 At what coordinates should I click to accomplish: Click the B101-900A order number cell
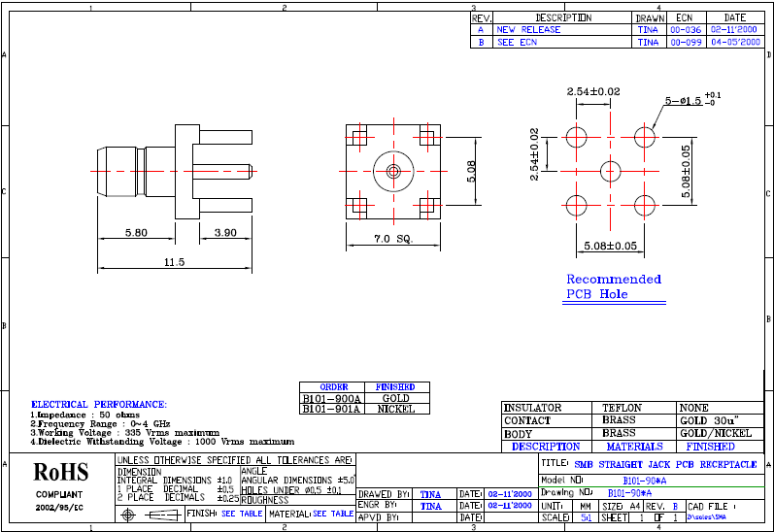[333, 398]
